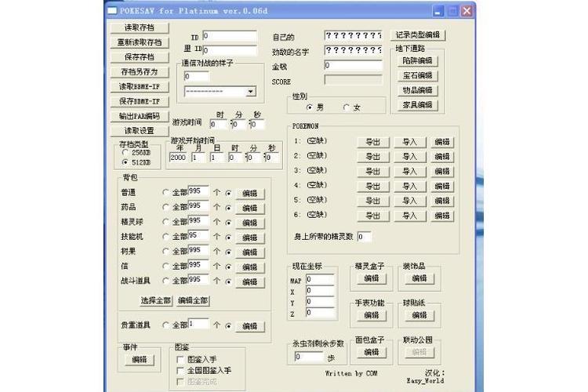Open 手表功能 编辑 button
The height and width of the screenshot is (392, 588).
coord(372,315)
